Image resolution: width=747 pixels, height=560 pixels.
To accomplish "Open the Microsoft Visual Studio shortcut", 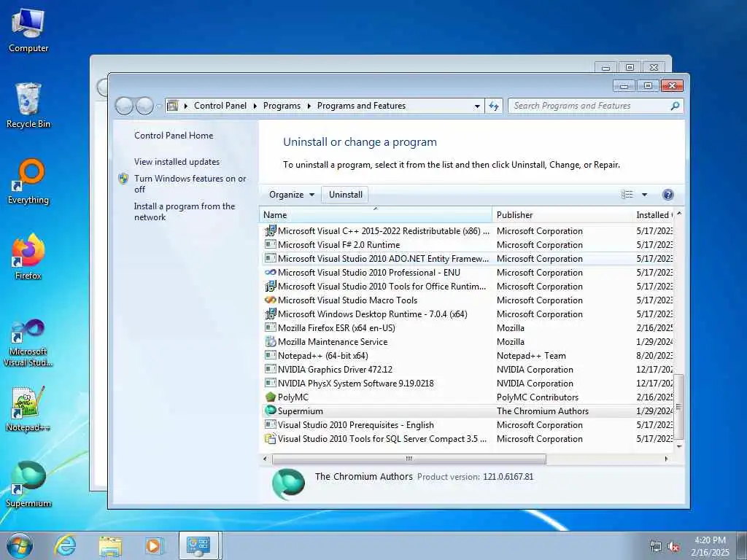I will pyautogui.click(x=28, y=343).
